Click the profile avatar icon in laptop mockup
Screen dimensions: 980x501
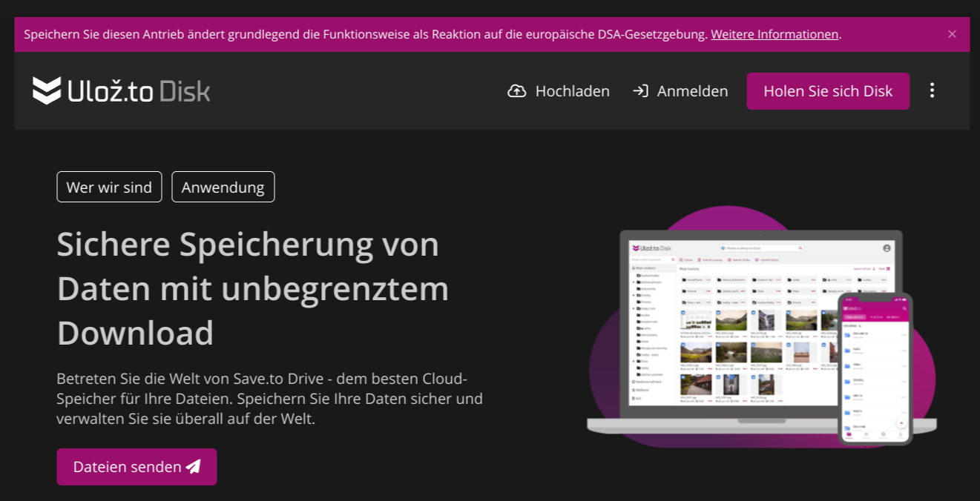887,248
